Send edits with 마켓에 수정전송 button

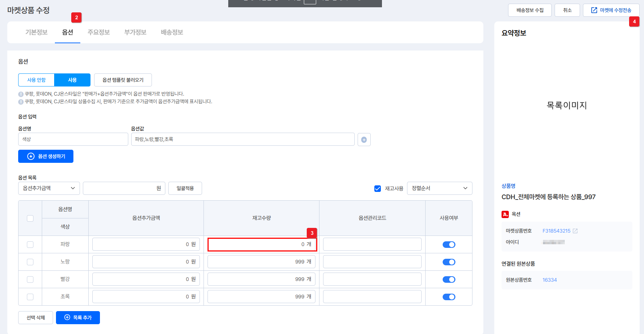tap(611, 10)
